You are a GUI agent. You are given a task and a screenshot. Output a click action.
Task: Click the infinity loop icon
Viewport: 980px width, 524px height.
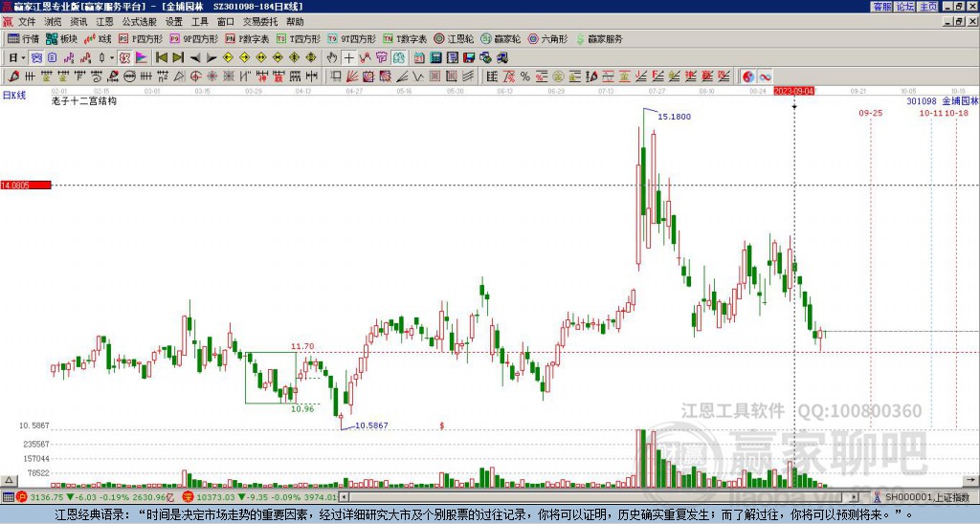(765, 76)
